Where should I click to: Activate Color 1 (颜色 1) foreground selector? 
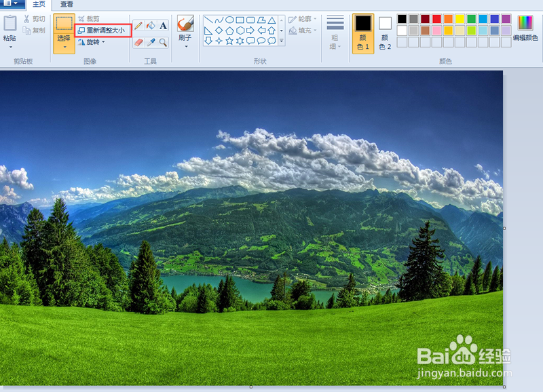363,33
